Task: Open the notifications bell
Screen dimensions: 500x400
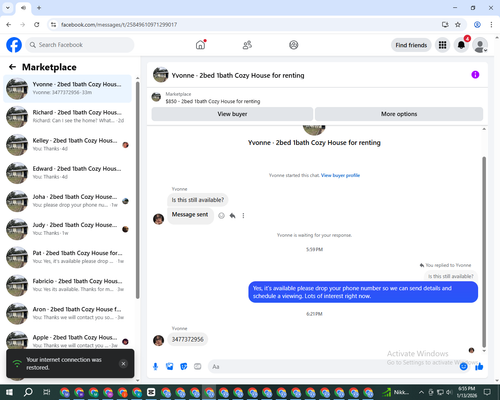Action: pyautogui.click(x=461, y=45)
